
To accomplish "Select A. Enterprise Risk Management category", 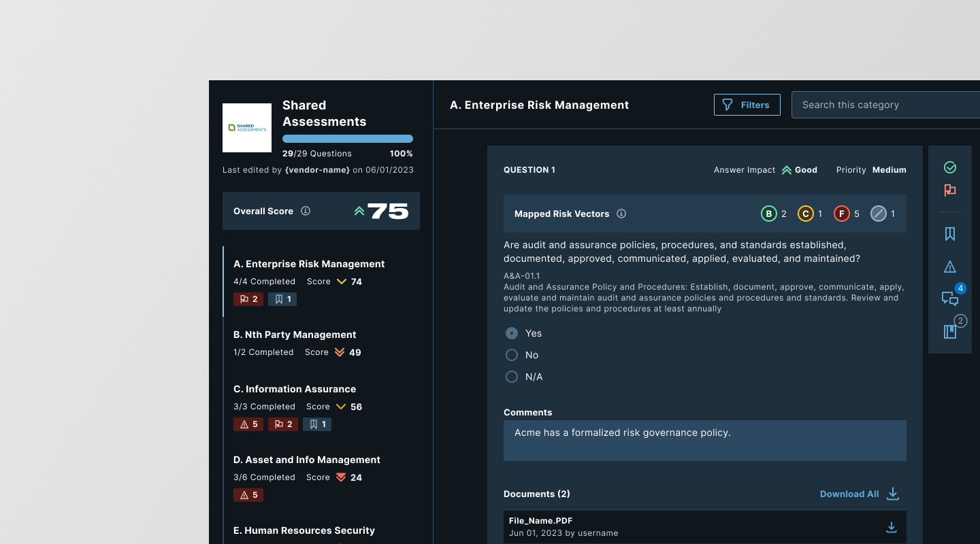I will coord(309,264).
